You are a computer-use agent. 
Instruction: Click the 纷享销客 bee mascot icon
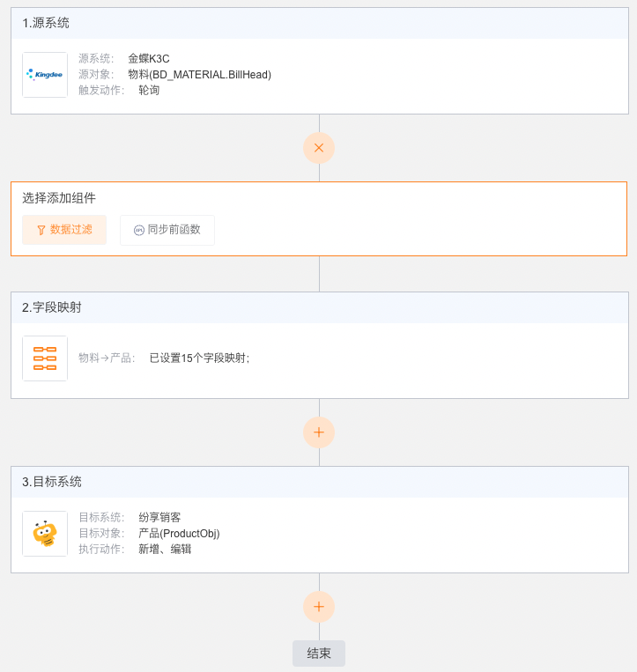[x=45, y=534]
